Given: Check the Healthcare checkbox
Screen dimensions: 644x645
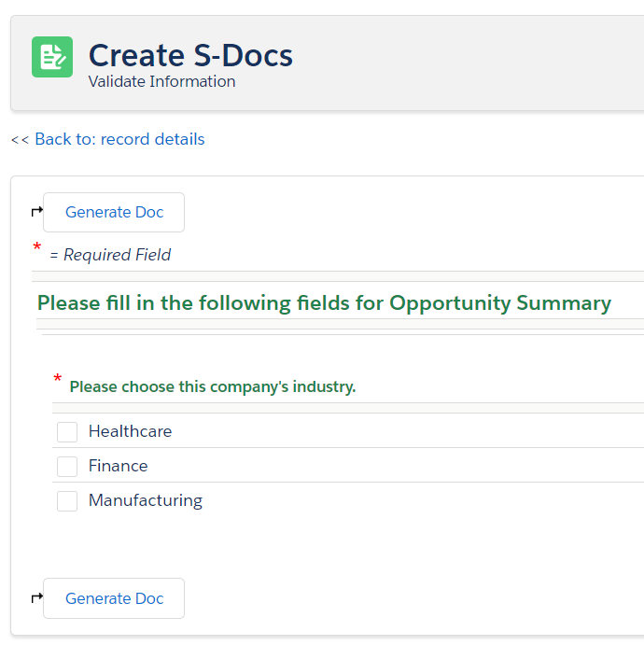Looking at the screenshot, I should [67, 432].
